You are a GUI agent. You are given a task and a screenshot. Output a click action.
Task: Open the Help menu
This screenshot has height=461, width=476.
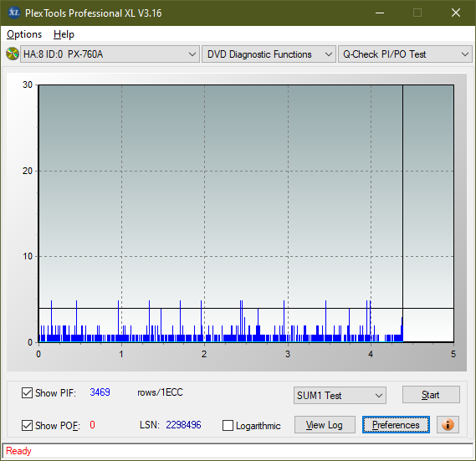pos(64,34)
